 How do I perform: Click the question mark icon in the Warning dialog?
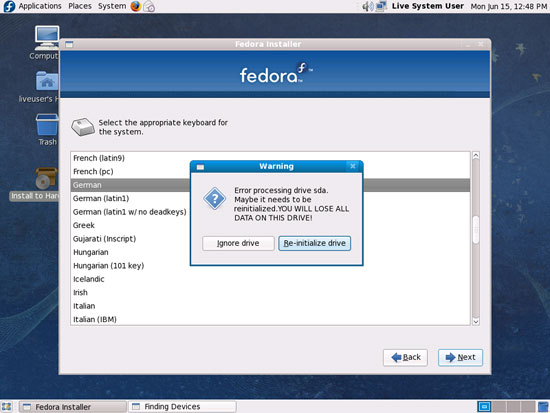click(214, 199)
